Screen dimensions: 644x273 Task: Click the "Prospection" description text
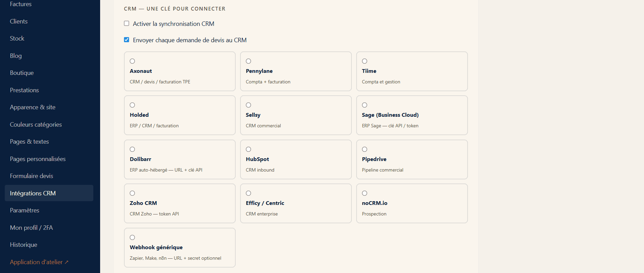(x=374, y=214)
